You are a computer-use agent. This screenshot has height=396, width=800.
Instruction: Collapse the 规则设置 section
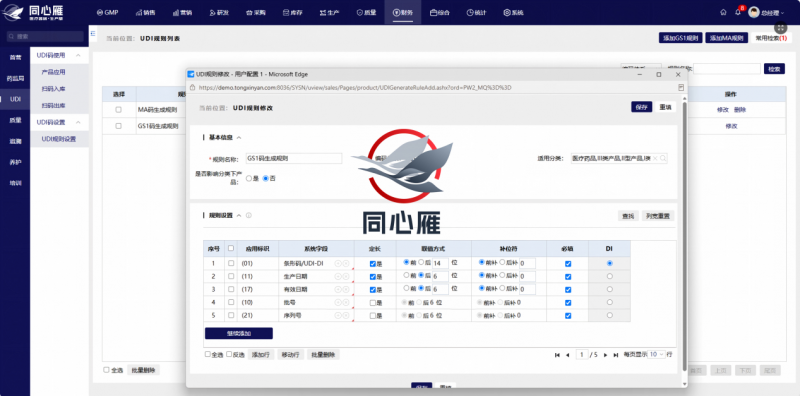tap(239, 215)
